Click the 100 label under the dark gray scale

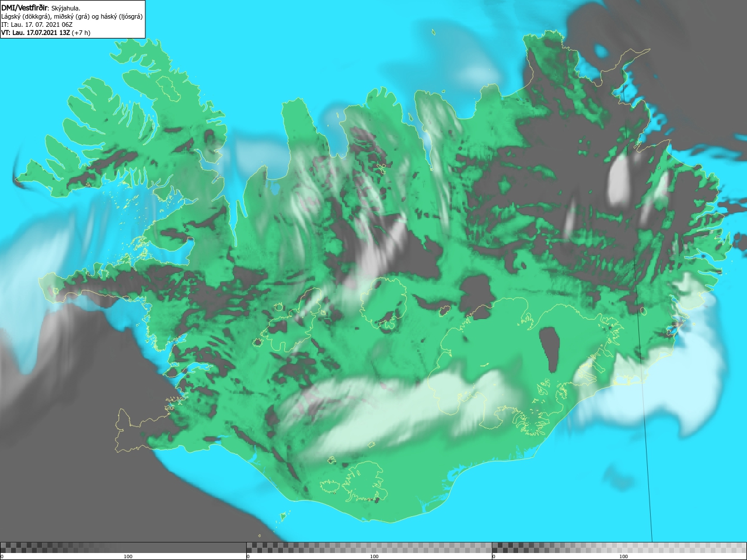128,556
